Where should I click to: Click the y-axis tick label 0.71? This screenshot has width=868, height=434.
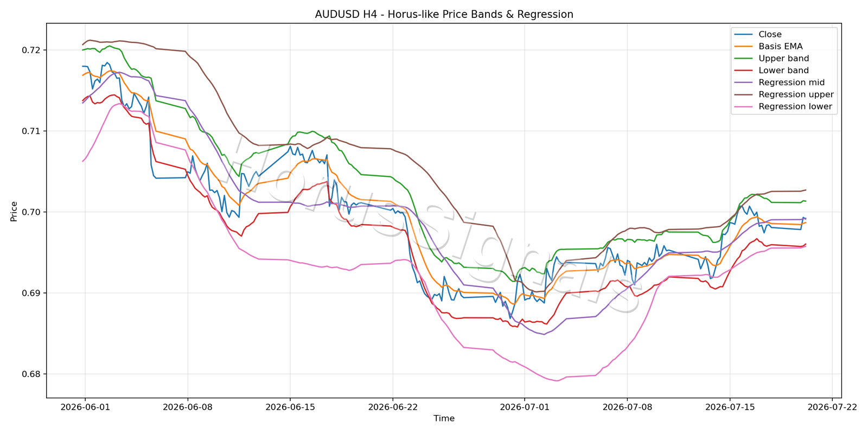[x=31, y=131]
